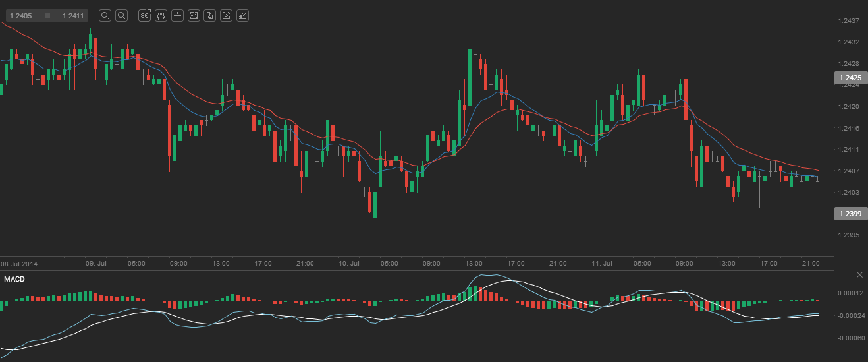The height and width of the screenshot is (362, 868).
Task: Zoom in the chart with the plus magnifier
Action: [121, 15]
